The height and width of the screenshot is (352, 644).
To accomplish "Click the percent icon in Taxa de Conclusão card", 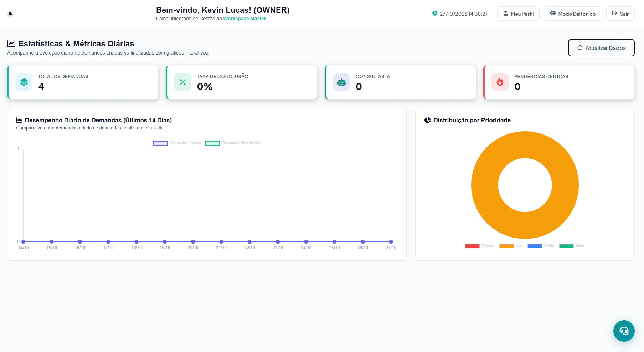I will point(182,82).
